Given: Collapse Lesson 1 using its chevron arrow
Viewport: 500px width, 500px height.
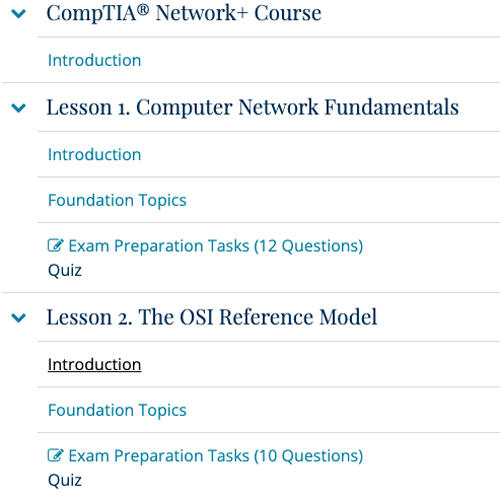Looking at the screenshot, I should tap(19, 108).
